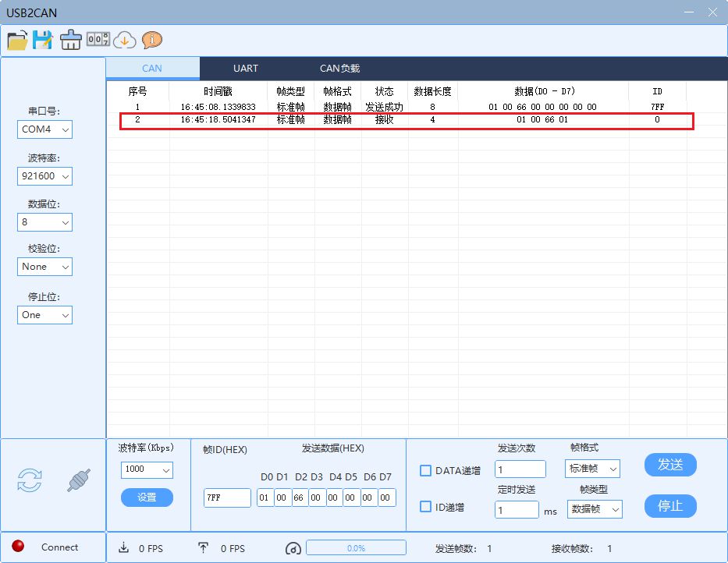The height and width of the screenshot is (563, 728).
Task: Click the blue floppy disk save icon
Action: pyautogui.click(x=43, y=39)
